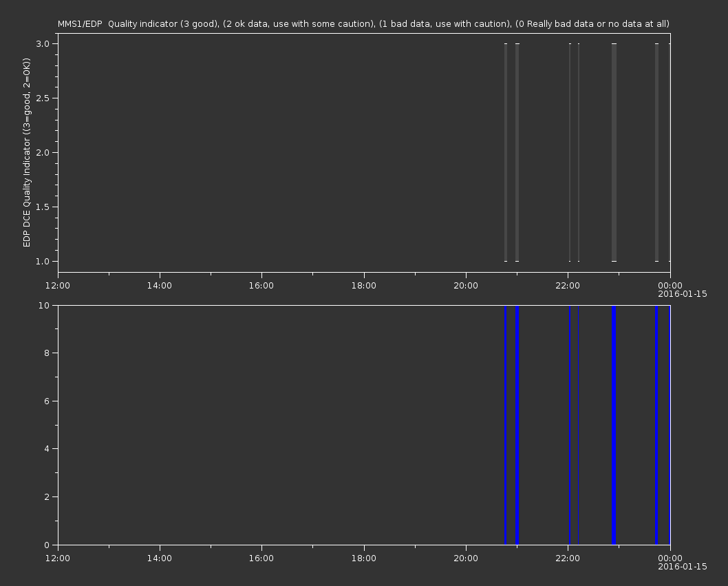Click the 4 tick label on lower plot
Screen dimensions: 728x586
coord(47,449)
